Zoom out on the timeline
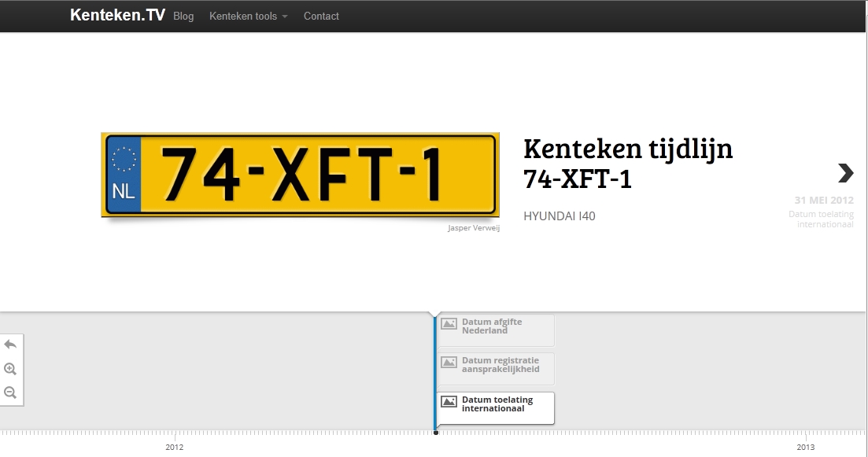This screenshot has width=868, height=457. 10,393
